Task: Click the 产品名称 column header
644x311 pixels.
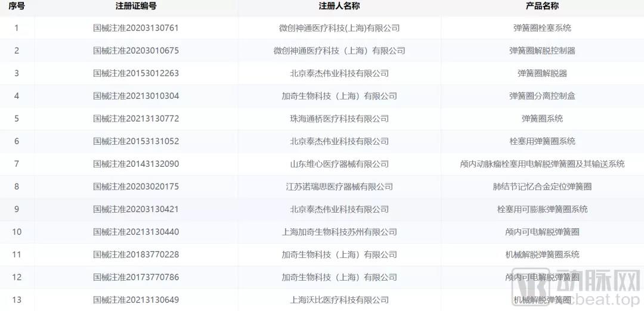Action: pos(542,6)
